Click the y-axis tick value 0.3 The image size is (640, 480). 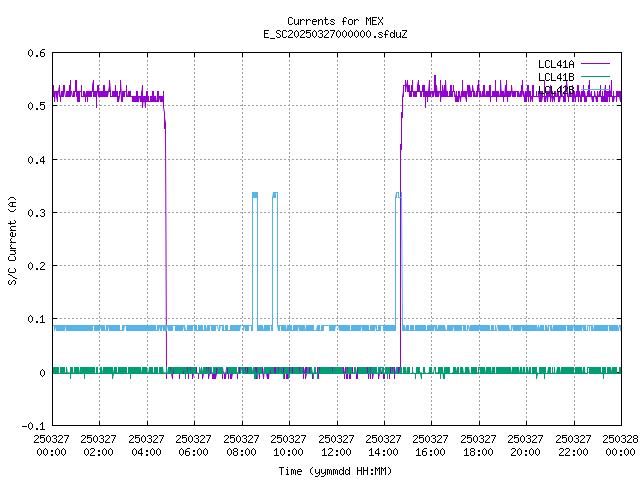pyautogui.click(x=36, y=213)
